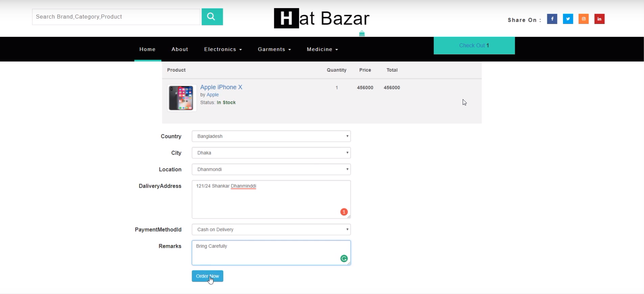Share on Twitter icon

tap(568, 19)
